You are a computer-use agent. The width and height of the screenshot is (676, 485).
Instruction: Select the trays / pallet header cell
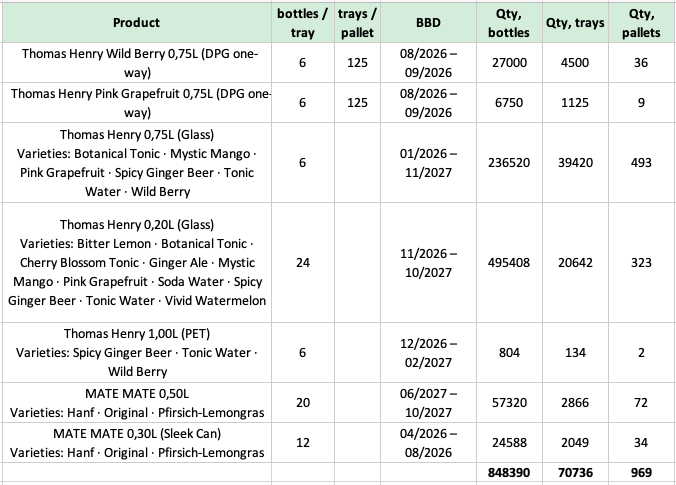tap(357, 23)
